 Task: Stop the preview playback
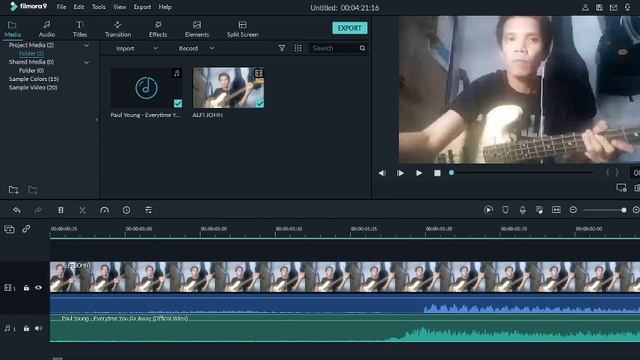click(x=437, y=173)
